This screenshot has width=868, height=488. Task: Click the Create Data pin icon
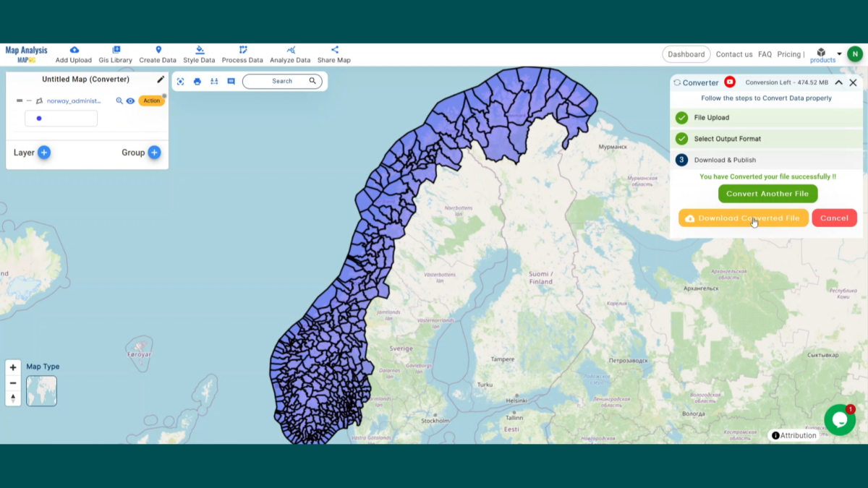click(x=158, y=49)
